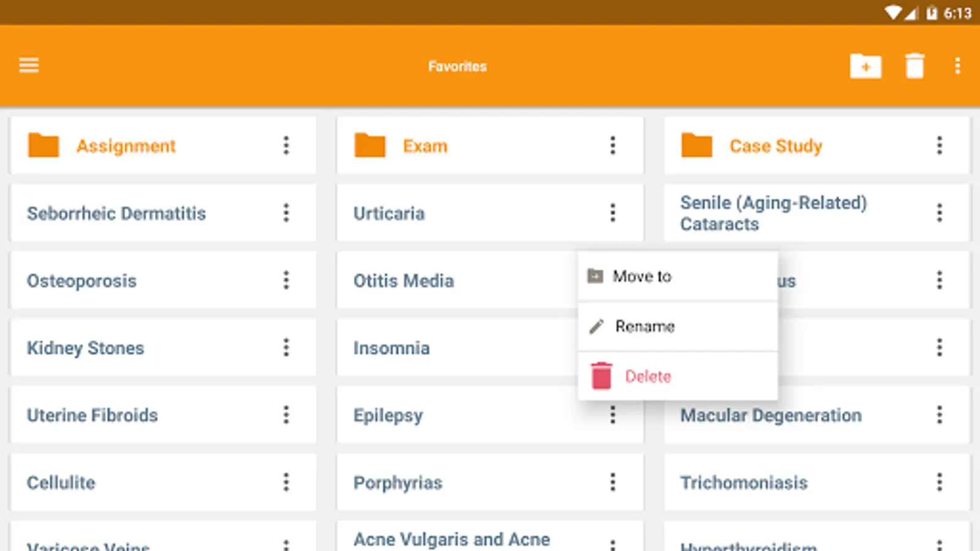The width and height of the screenshot is (980, 551).
Task: Expand options menu for Macular Degeneration
Action: (939, 415)
